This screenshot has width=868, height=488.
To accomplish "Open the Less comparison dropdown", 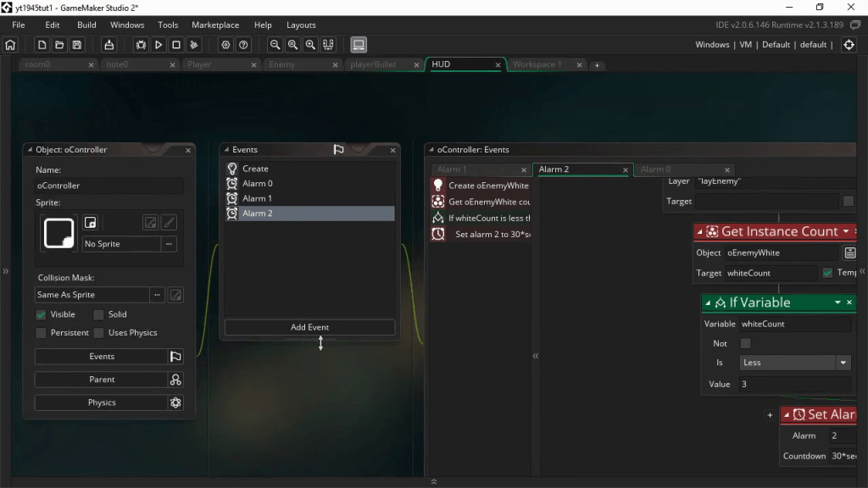I will coord(794,363).
